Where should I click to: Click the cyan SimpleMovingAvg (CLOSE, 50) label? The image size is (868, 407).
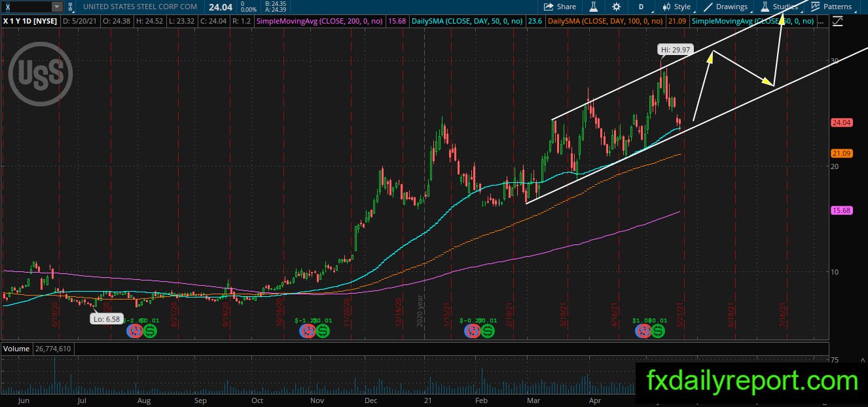[753, 21]
